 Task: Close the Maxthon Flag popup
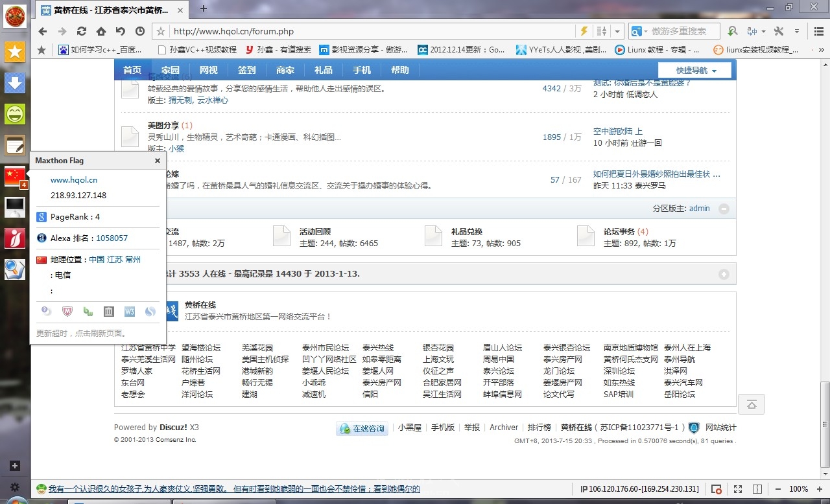158,161
